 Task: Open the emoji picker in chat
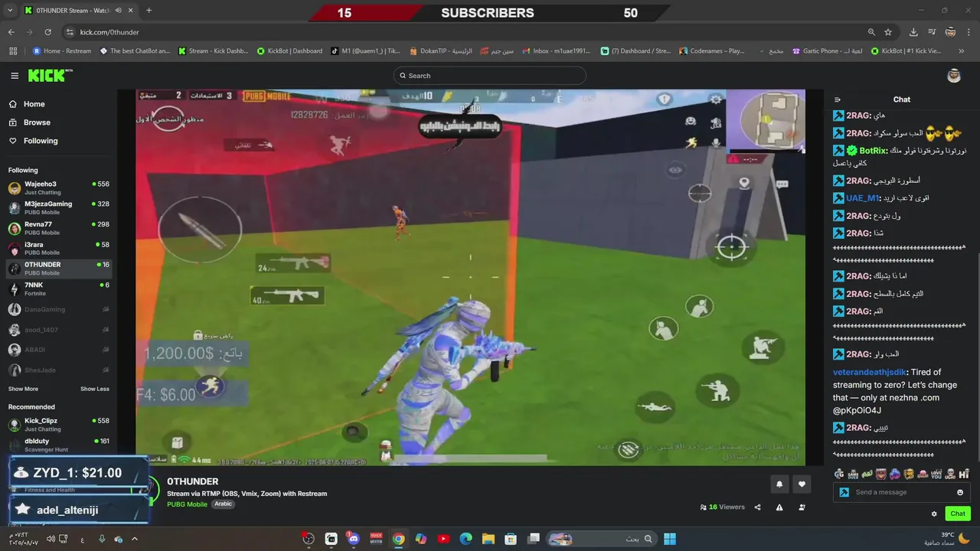coord(960,492)
